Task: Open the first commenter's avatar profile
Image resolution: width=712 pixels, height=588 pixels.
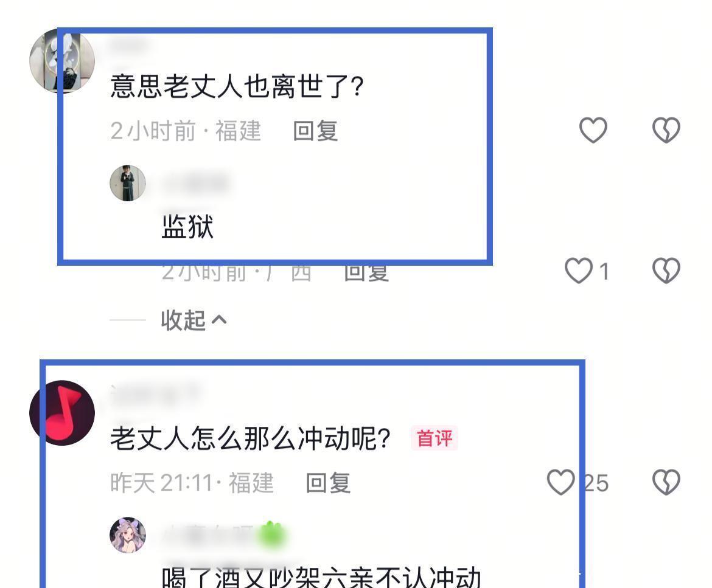Action: pos(62,61)
